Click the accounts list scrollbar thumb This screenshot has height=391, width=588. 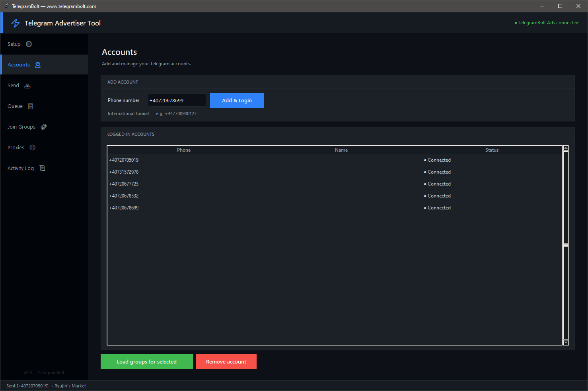[x=566, y=245]
